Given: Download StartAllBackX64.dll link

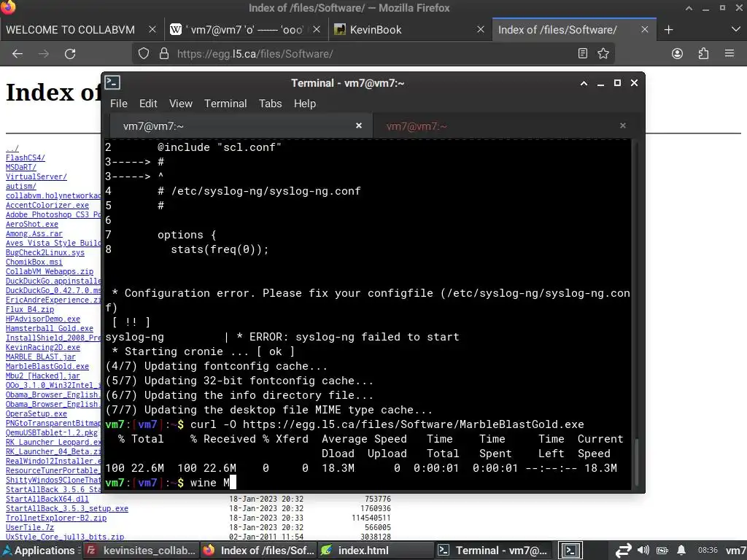Looking at the screenshot, I should (47, 499).
